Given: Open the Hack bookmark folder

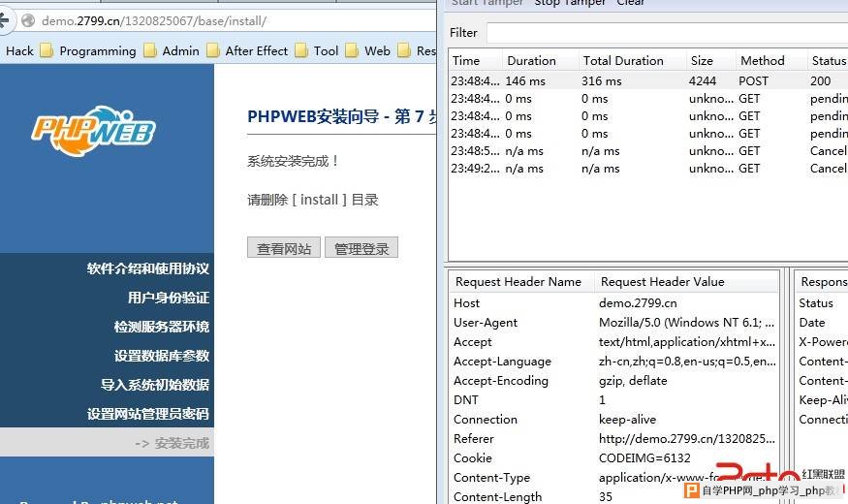Looking at the screenshot, I should 19,50.
